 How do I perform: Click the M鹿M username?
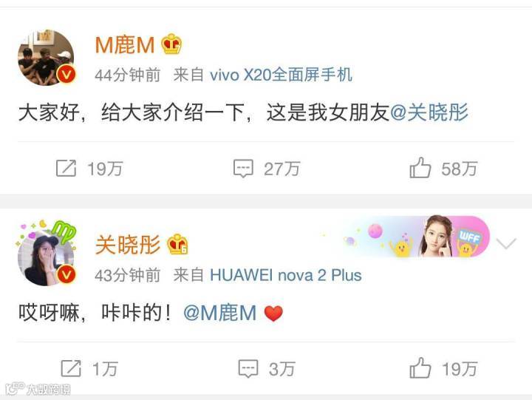pos(125,45)
